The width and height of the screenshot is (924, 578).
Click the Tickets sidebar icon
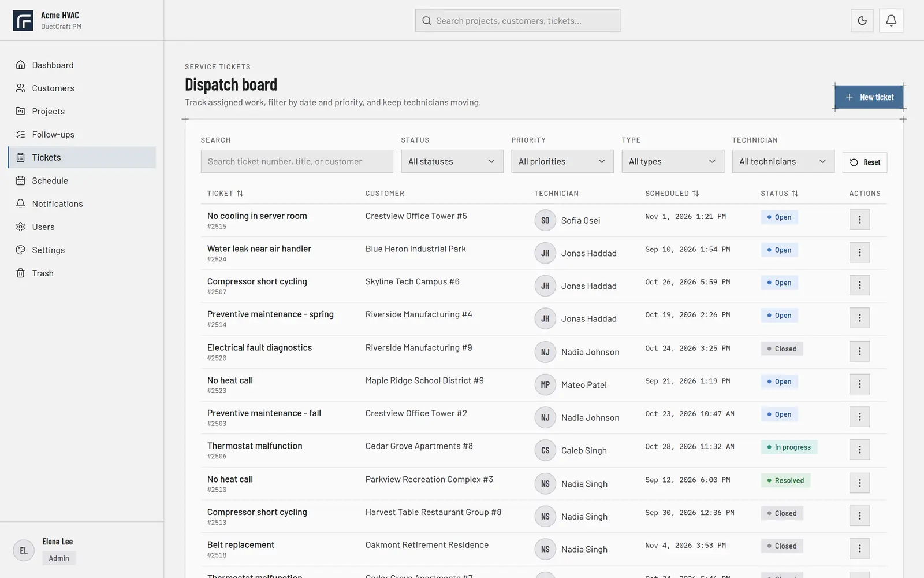pyautogui.click(x=21, y=157)
